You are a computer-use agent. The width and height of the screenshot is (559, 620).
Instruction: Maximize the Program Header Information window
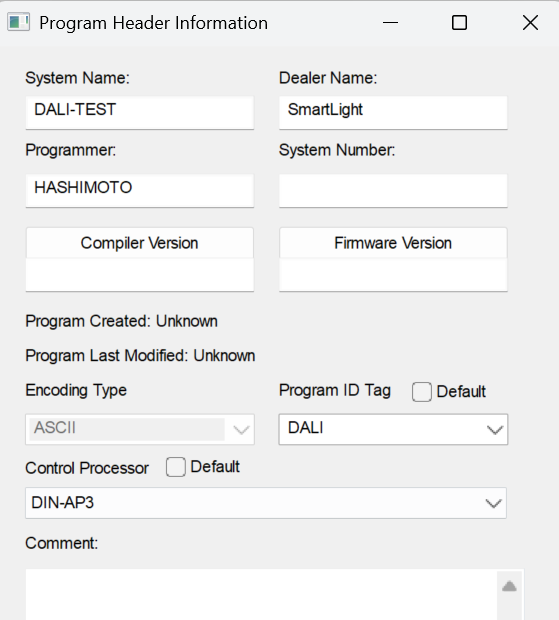(x=459, y=23)
